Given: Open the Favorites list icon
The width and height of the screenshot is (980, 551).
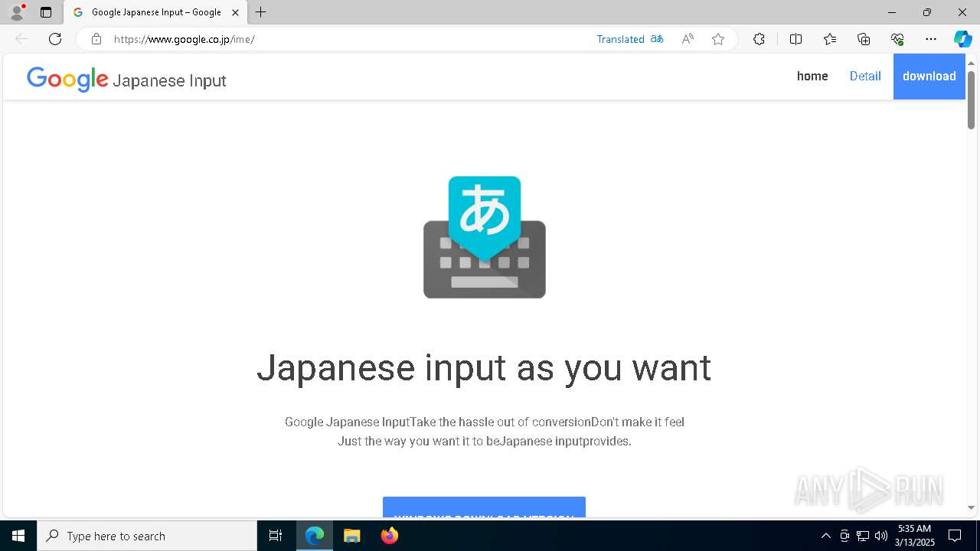Looking at the screenshot, I should [830, 39].
